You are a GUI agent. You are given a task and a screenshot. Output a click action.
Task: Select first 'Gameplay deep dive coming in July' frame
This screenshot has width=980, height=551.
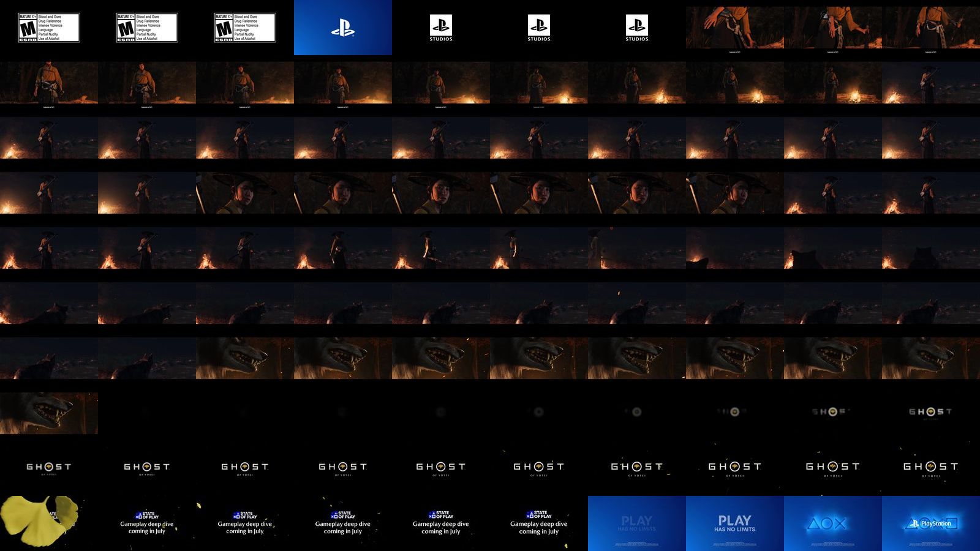tap(147, 523)
